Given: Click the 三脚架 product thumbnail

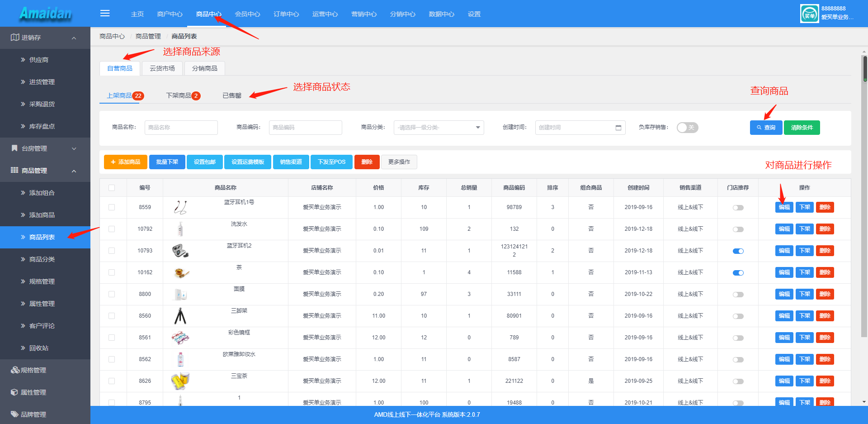Looking at the screenshot, I should tap(180, 316).
